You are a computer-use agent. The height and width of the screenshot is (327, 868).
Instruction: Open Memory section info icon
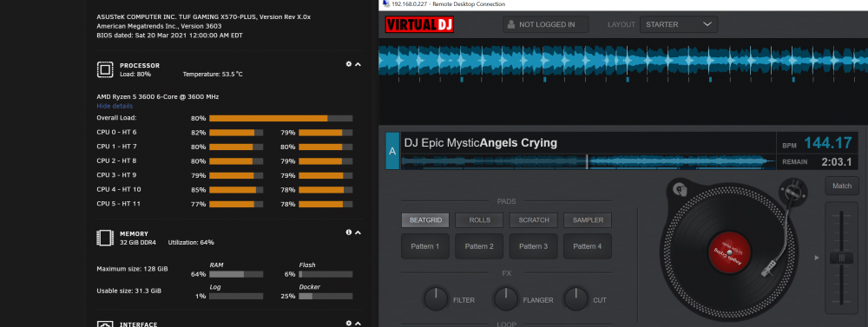349,232
